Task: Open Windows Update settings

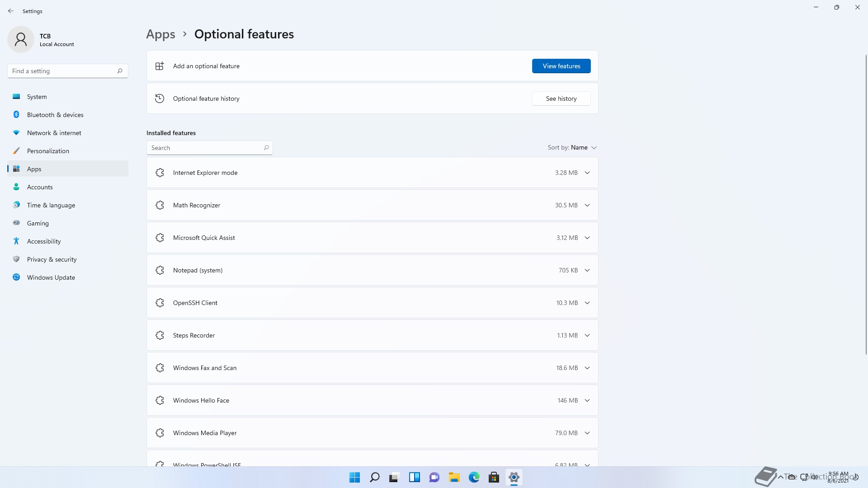Action: pos(68,277)
